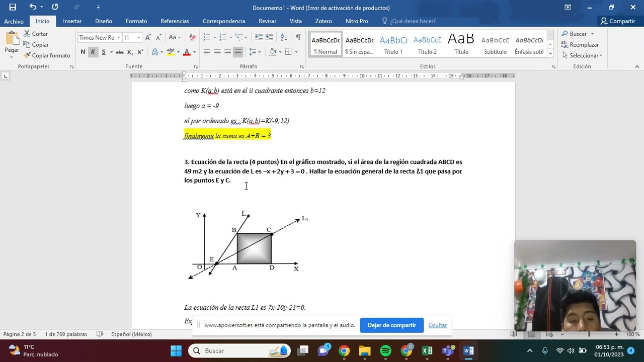The image size is (644, 362).
Task: Toggle justify alignment
Action: (238, 52)
